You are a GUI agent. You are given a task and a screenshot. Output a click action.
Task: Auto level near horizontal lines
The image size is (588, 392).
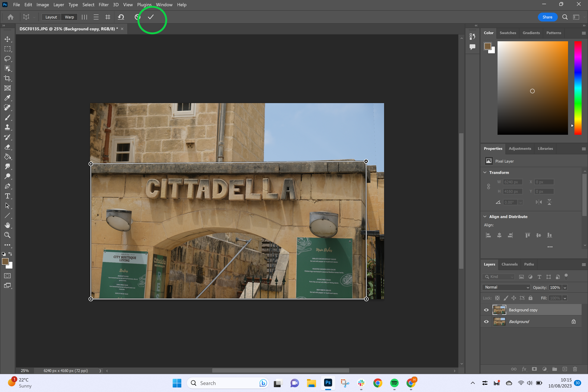point(96,17)
